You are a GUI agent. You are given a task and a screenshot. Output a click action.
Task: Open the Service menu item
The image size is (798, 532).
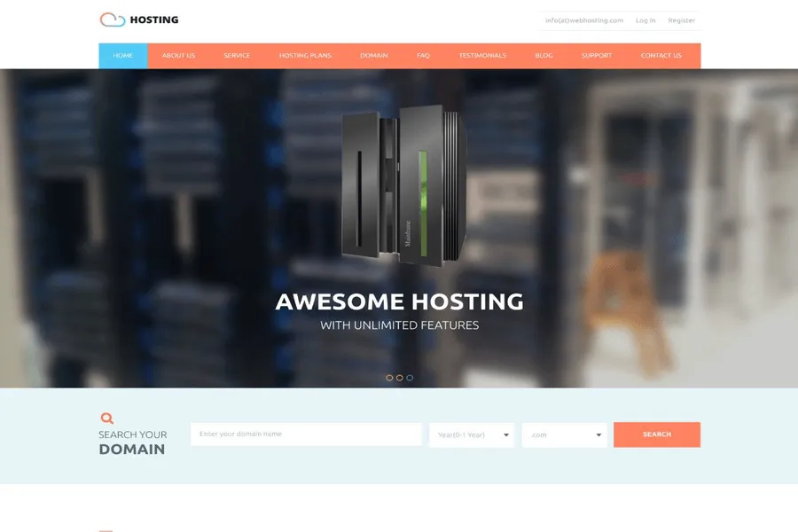[x=237, y=56]
